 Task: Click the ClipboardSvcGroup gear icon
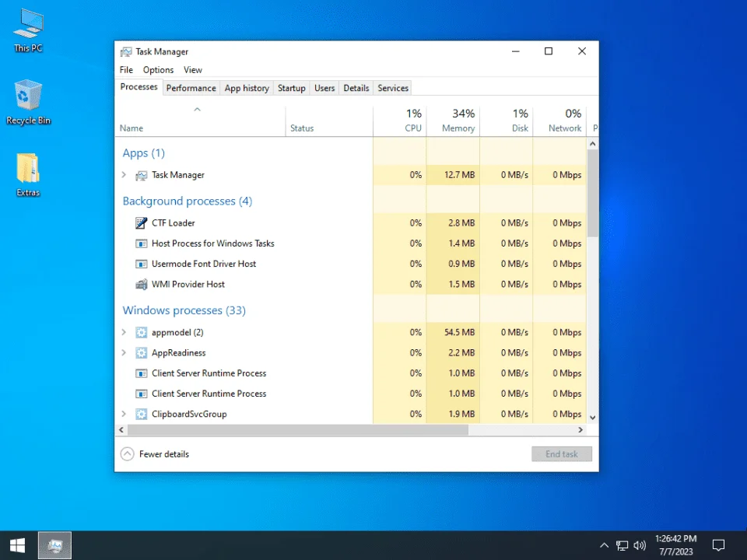pos(141,415)
